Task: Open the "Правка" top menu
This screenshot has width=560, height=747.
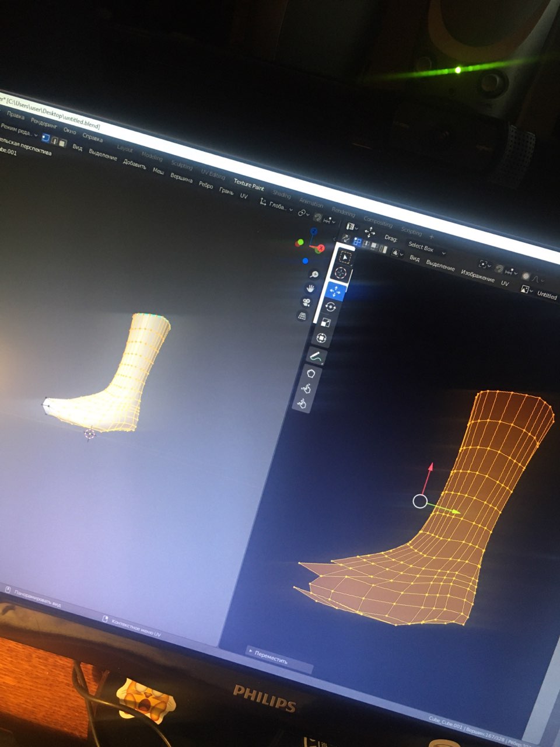Action: point(15,115)
